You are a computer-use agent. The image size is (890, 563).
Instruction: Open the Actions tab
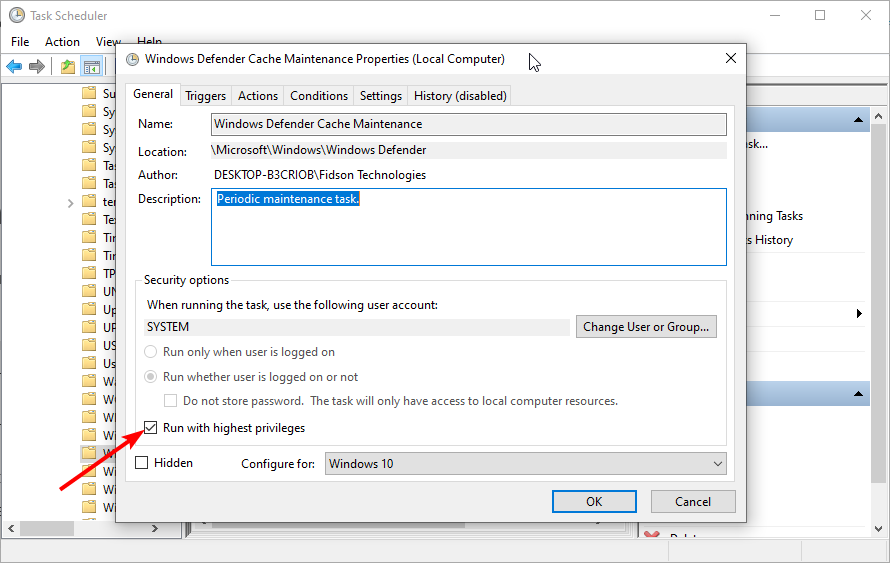point(258,96)
